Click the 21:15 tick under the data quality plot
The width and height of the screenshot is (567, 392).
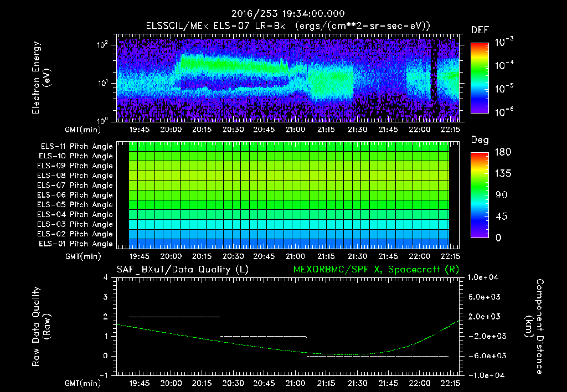click(326, 383)
